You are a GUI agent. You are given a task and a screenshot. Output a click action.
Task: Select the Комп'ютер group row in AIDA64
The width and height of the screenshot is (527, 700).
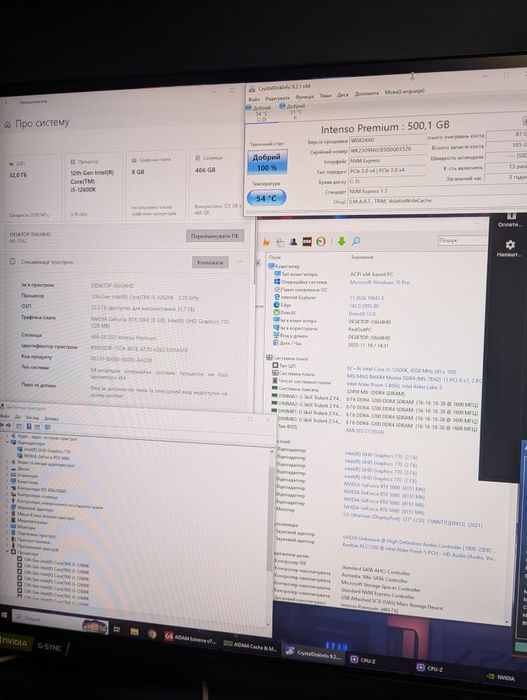(x=284, y=267)
